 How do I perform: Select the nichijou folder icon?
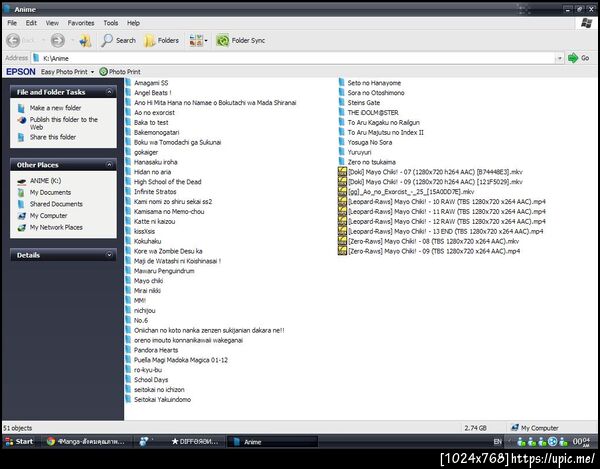tap(128, 310)
